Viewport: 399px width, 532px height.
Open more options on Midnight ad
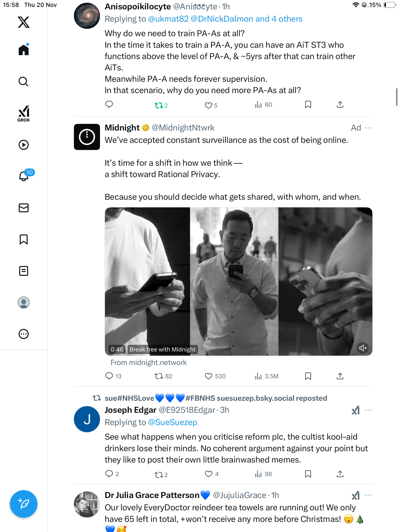(x=368, y=128)
